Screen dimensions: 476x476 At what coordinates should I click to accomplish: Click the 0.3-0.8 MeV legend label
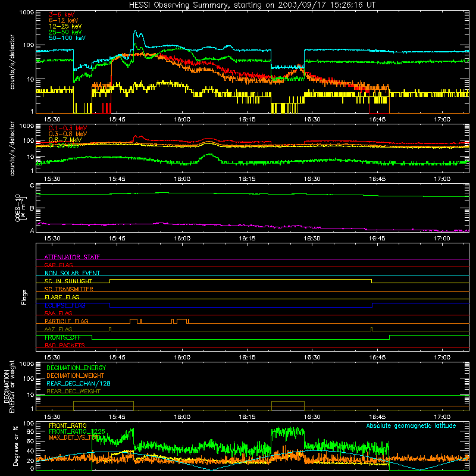[x=68, y=134]
